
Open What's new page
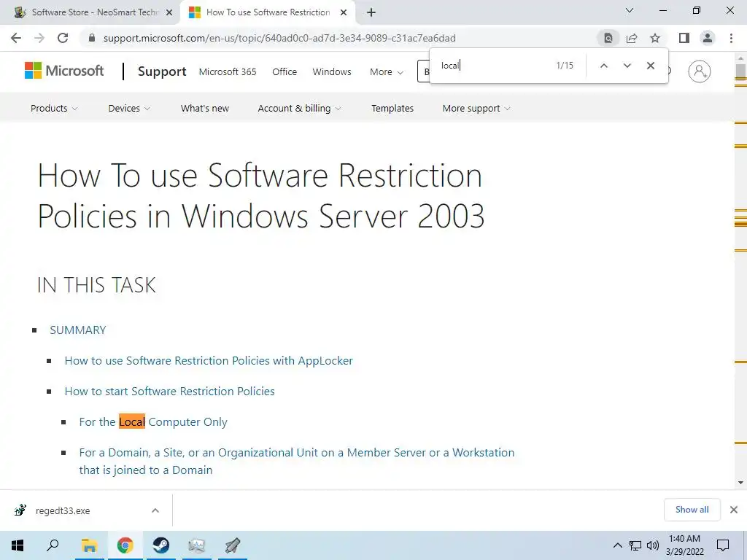coord(205,108)
